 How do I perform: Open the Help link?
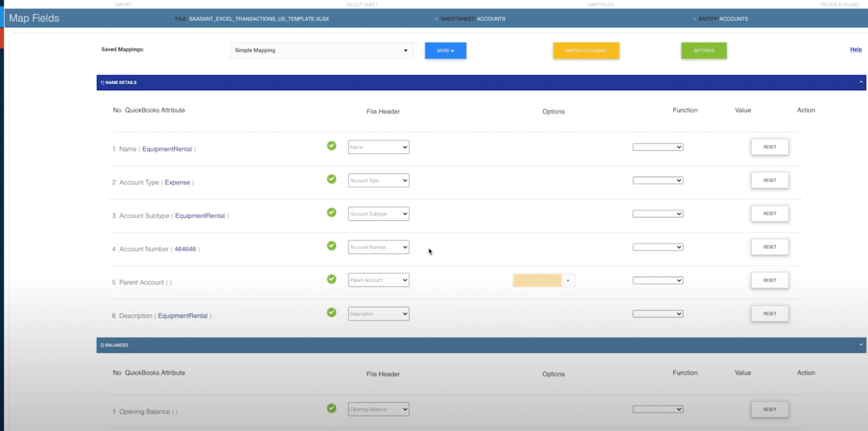pyautogui.click(x=855, y=50)
